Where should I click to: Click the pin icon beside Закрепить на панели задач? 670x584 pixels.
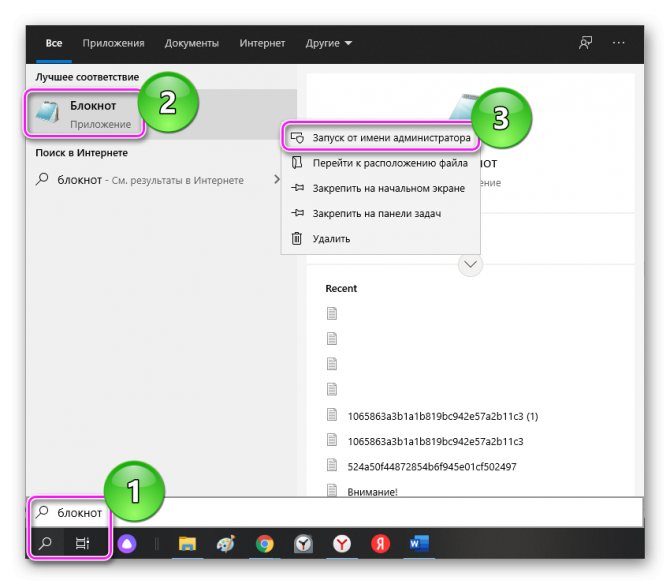click(x=297, y=213)
